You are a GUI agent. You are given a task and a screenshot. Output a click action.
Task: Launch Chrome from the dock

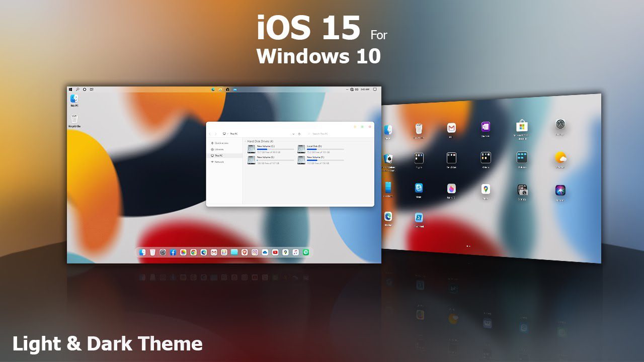(193, 252)
